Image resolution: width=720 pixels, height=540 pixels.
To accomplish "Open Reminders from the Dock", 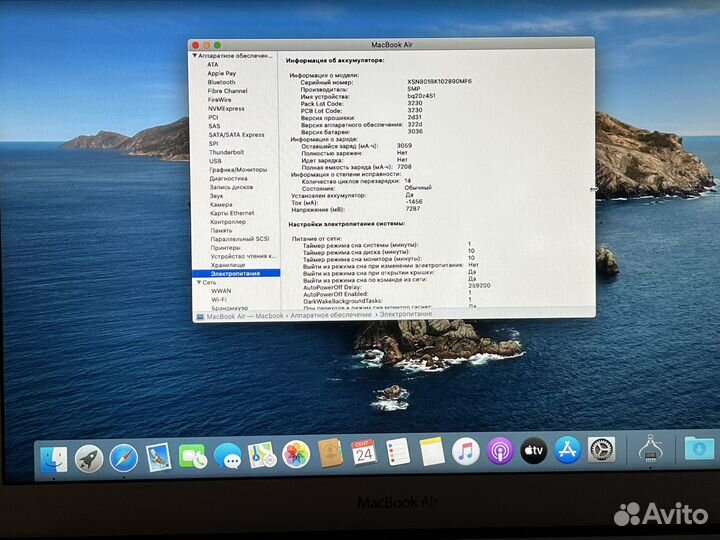I will pos(398,452).
